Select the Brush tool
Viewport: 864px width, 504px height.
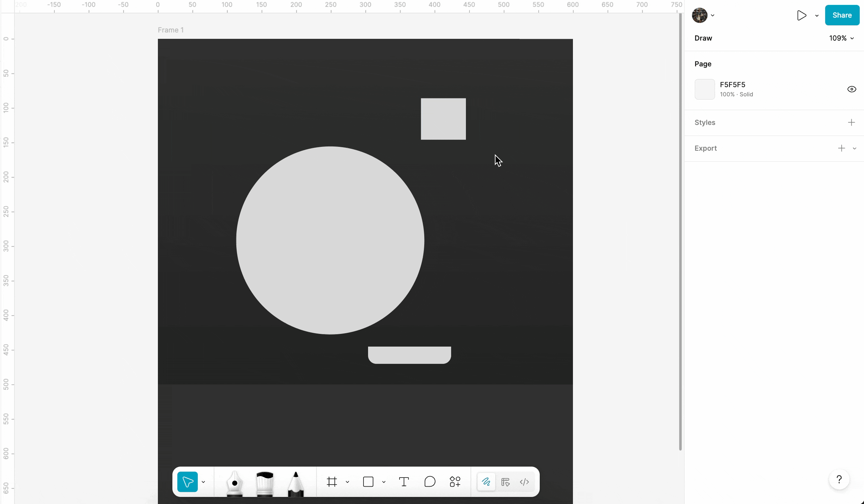264,482
